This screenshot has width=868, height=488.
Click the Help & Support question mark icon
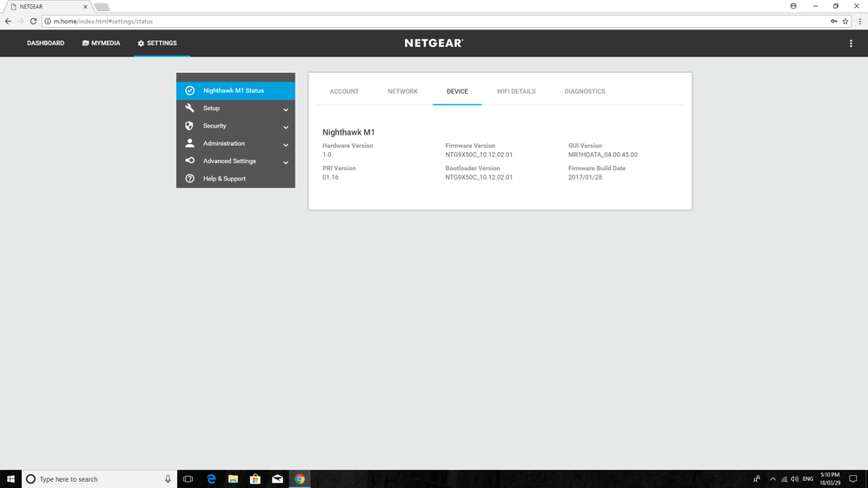189,179
